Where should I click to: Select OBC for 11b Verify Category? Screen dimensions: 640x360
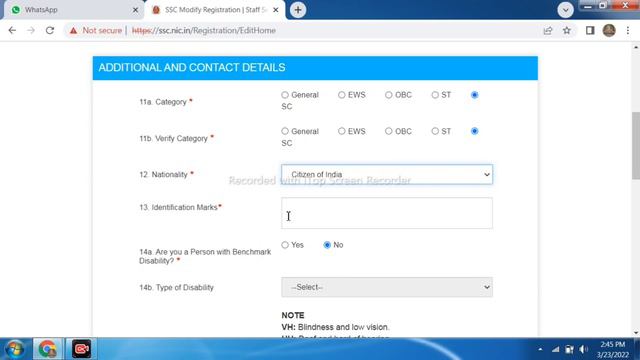tap(389, 131)
